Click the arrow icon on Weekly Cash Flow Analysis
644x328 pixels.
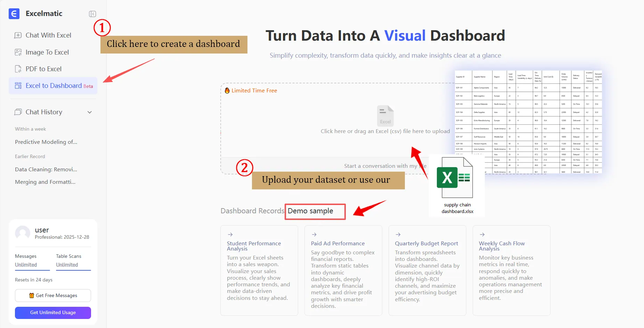coord(482,234)
